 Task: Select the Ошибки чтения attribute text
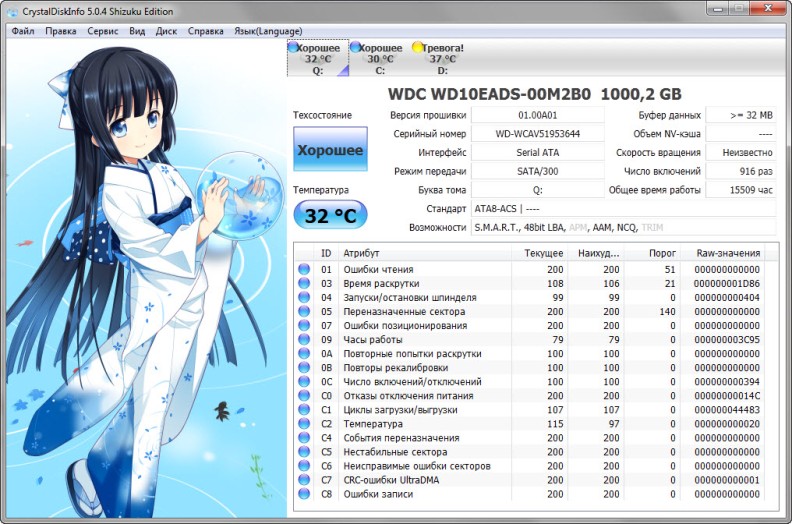378,270
